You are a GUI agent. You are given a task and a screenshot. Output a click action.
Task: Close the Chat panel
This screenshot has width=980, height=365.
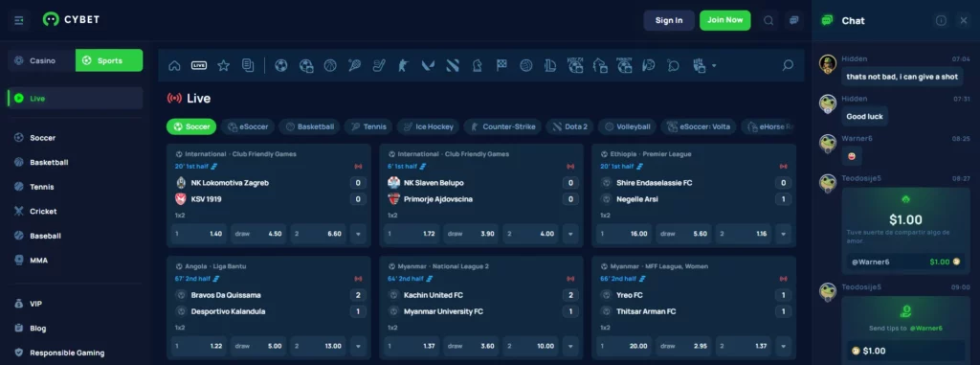coord(963,21)
